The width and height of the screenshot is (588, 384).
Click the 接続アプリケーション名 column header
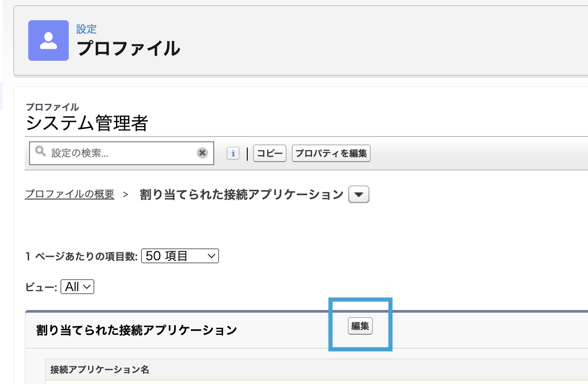tap(100, 369)
